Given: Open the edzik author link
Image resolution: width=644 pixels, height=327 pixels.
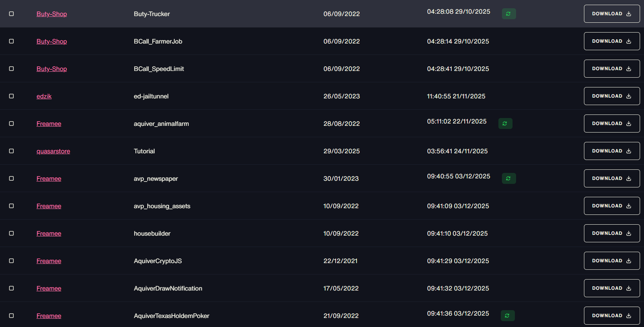Looking at the screenshot, I should click(44, 96).
